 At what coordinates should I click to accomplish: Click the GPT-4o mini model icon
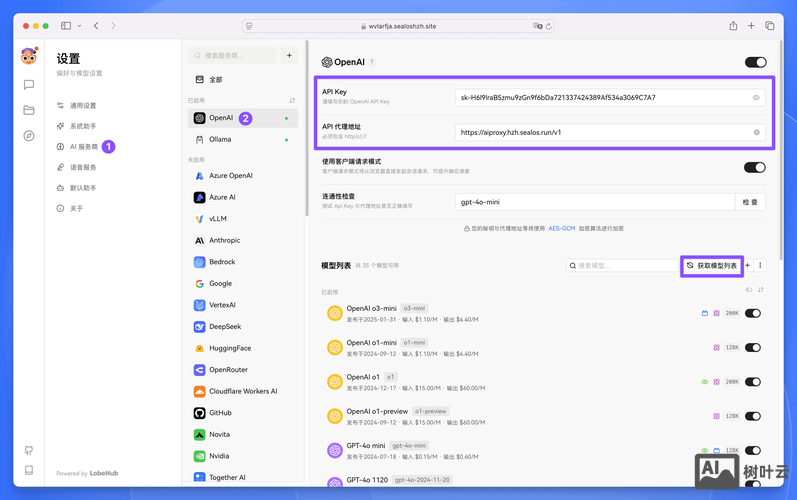click(x=334, y=451)
